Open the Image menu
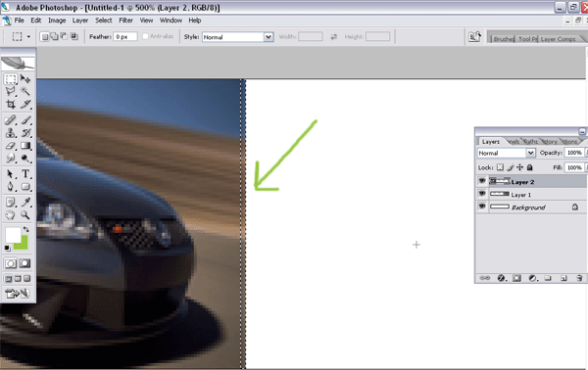 tap(57, 21)
